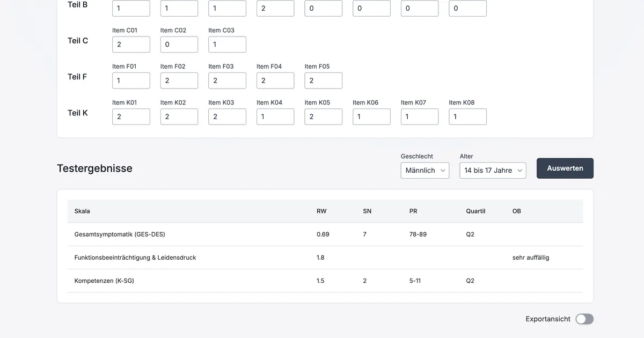The width and height of the screenshot is (644, 338).
Task: Click the Skala column header
Action: pyautogui.click(x=82, y=211)
